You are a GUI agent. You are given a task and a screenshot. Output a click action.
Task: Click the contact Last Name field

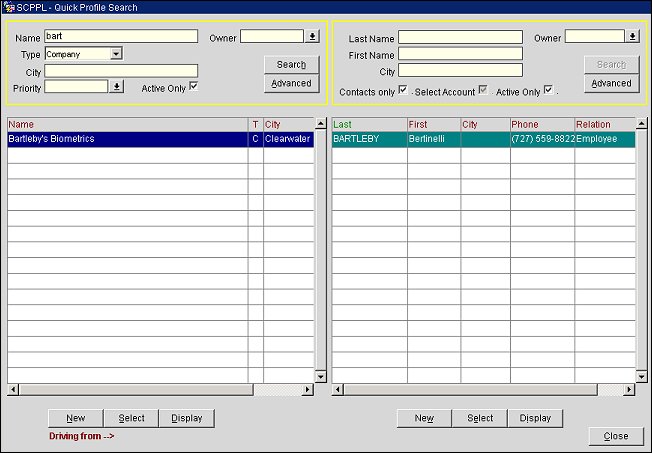pos(460,38)
